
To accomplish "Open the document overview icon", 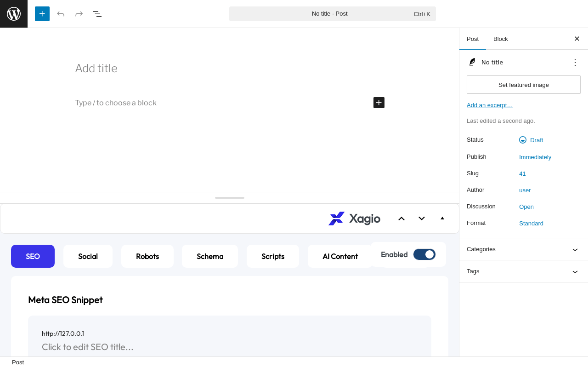I will 97,14.
